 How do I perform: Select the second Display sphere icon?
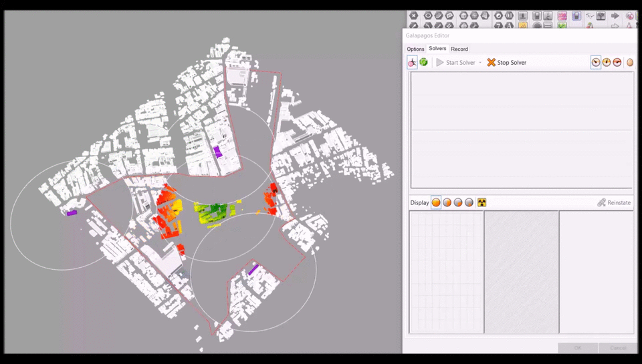pos(447,202)
